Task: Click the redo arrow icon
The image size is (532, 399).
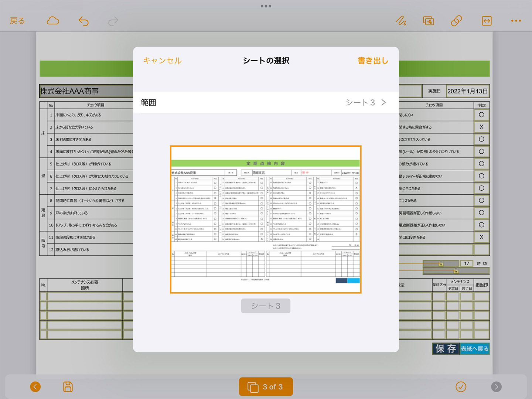Action: point(113,21)
